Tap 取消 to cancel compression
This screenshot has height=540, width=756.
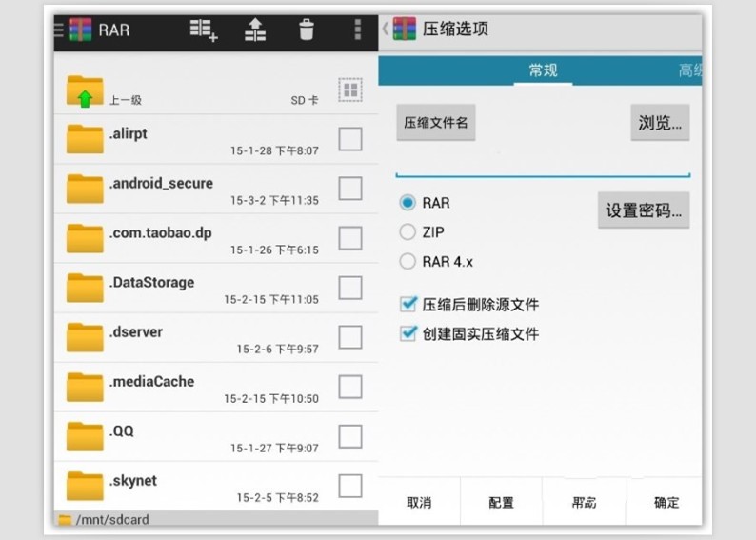tap(419, 503)
